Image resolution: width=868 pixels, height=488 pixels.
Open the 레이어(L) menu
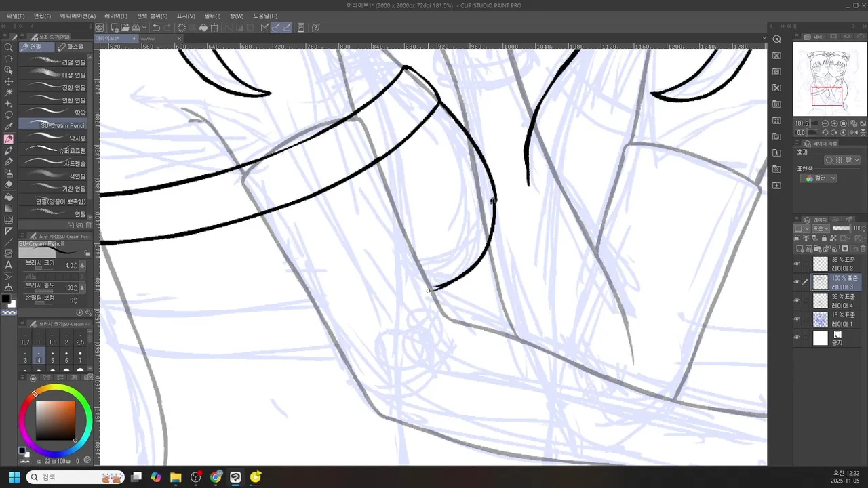[115, 16]
